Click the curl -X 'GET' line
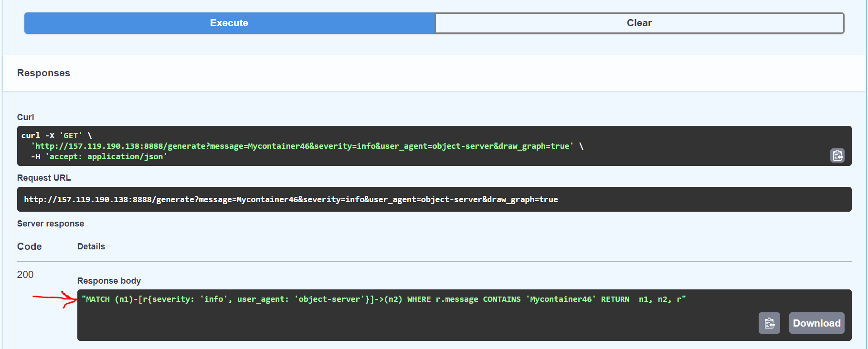The height and width of the screenshot is (349, 868). point(56,135)
